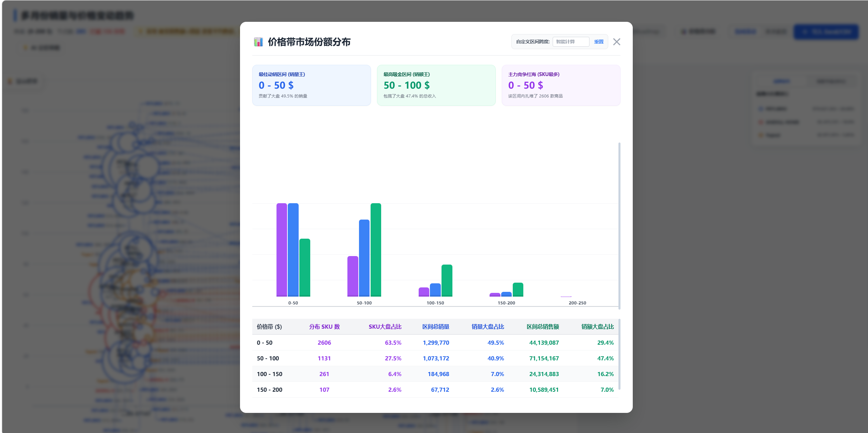Open the 最佳动销区间 0 - 50 $ card

311,85
